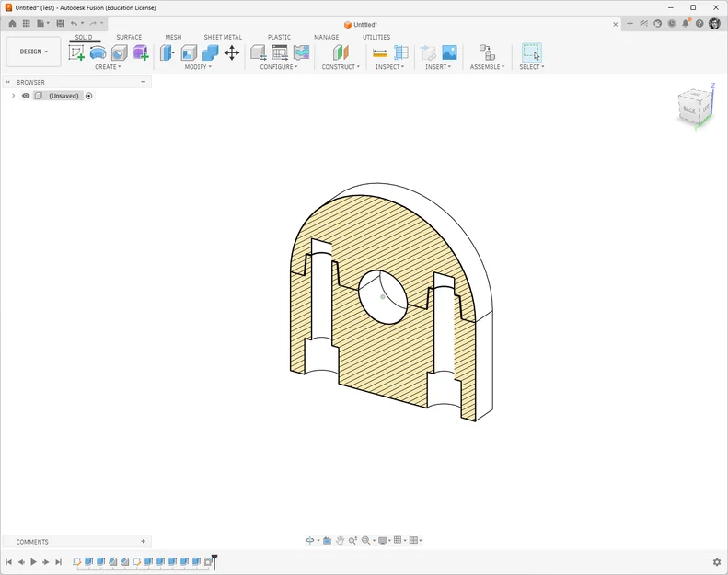Open the SELECT dropdown menu

[x=532, y=67]
